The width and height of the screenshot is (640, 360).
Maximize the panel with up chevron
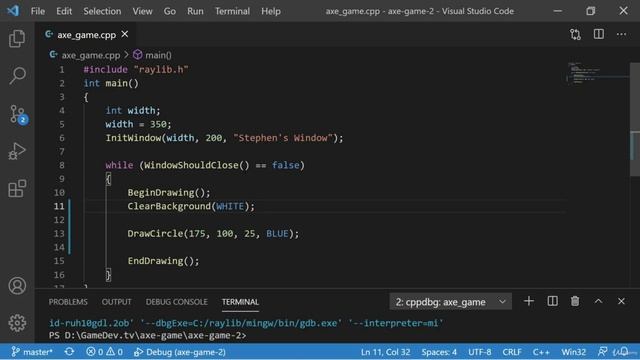[598, 301]
